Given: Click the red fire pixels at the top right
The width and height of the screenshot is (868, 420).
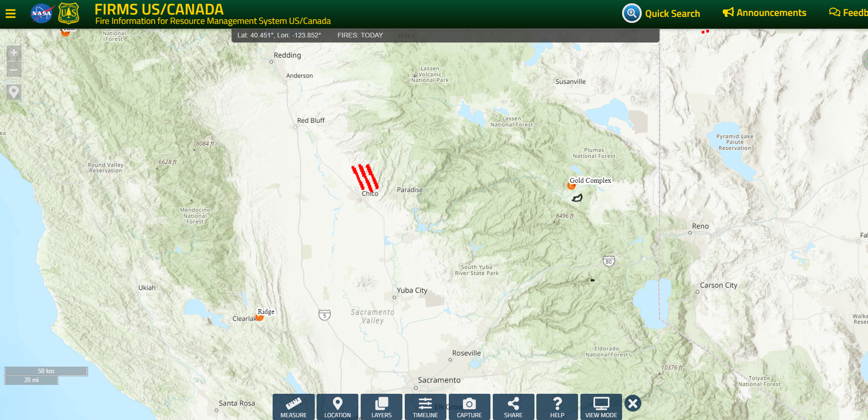Looking at the screenshot, I should coord(705,31).
